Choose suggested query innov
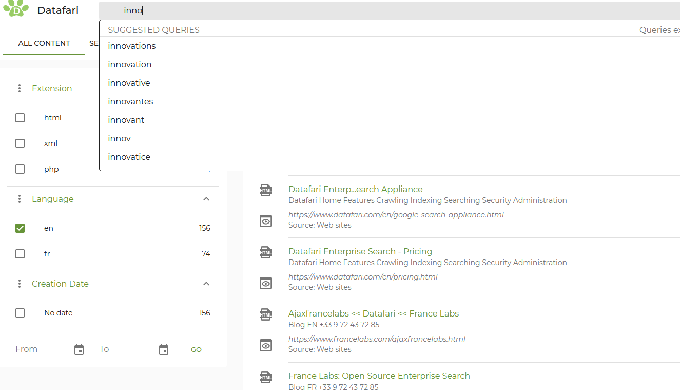The width and height of the screenshot is (680, 390). tap(119, 138)
